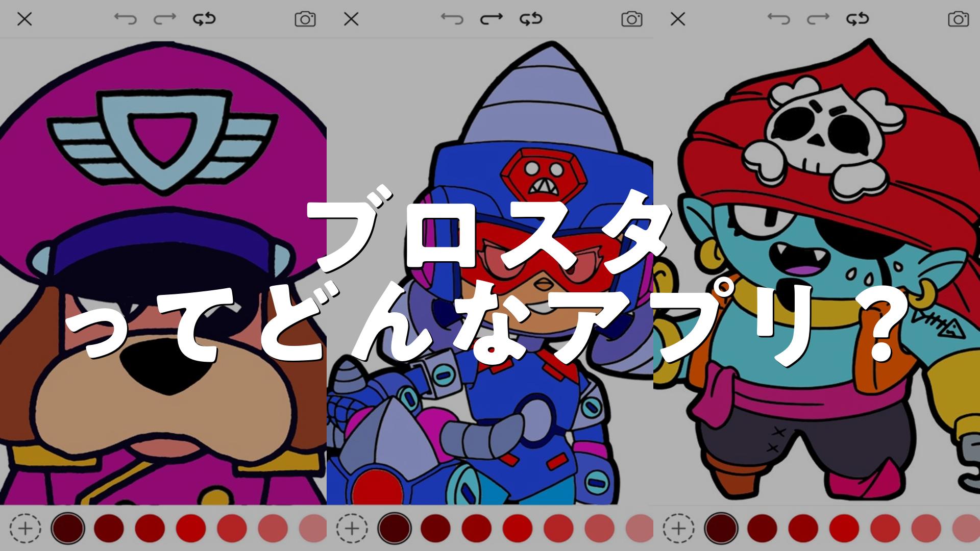Image resolution: width=980 pixels, height=551 pixels.
Task: Redo stroke in middle panel
Action: click(x=492, y=19)
